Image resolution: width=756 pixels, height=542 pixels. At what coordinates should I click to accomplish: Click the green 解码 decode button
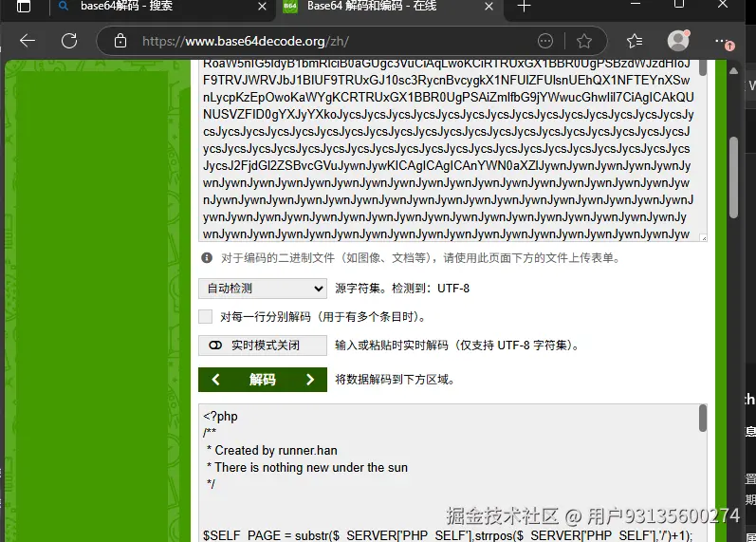(263, 380)
